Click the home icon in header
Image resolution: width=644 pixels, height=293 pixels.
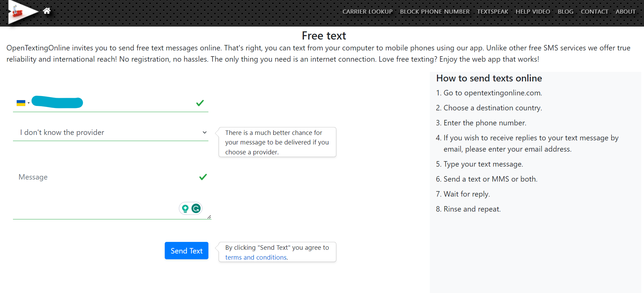tap(47, 11)
